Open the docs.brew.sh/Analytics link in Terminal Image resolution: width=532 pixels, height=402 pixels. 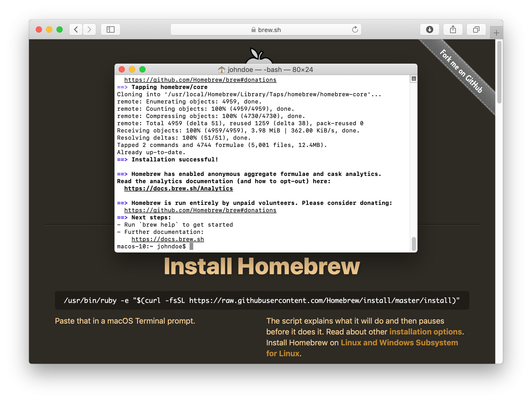tap(178, 189)
